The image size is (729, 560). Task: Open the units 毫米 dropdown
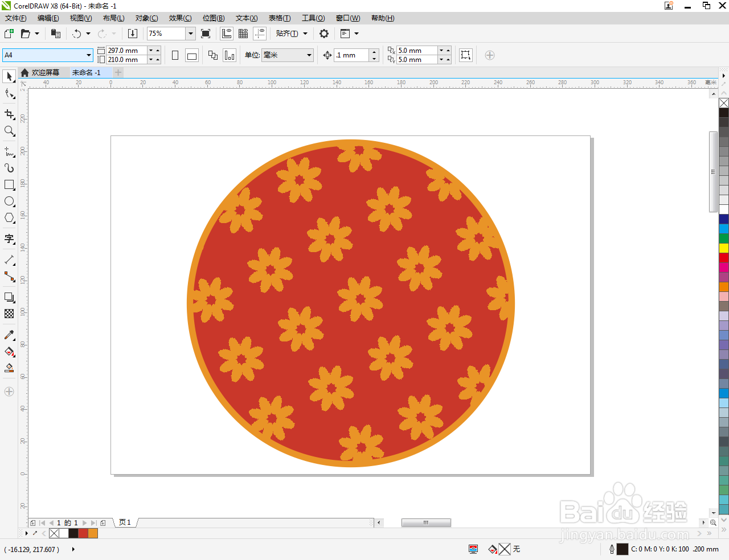click(x=309, y=55)
